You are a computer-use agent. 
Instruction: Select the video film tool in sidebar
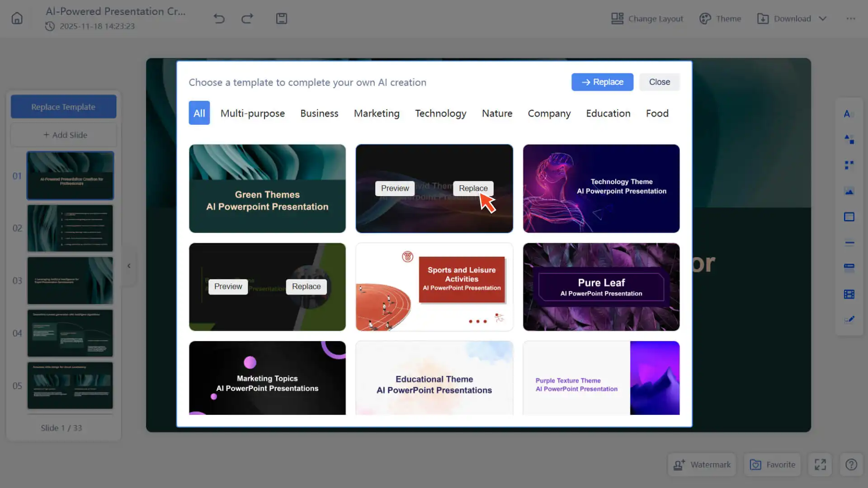(849, 294)
